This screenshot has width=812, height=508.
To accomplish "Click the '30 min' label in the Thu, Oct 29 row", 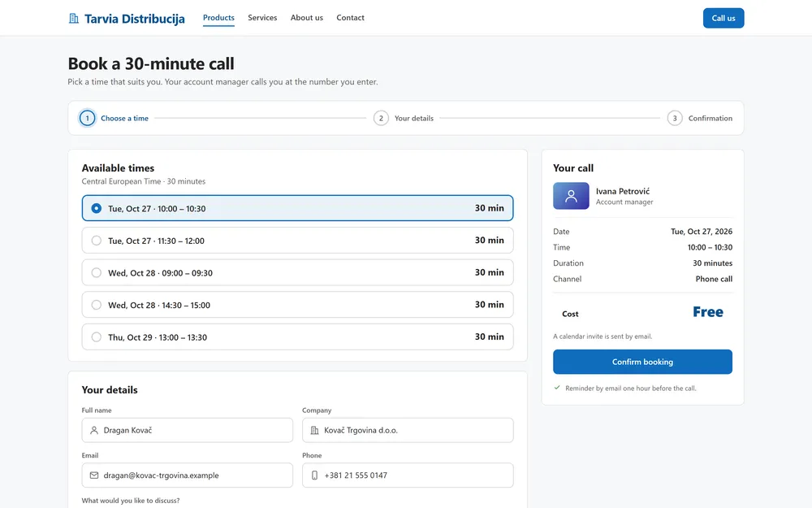I will click(490, 336).
